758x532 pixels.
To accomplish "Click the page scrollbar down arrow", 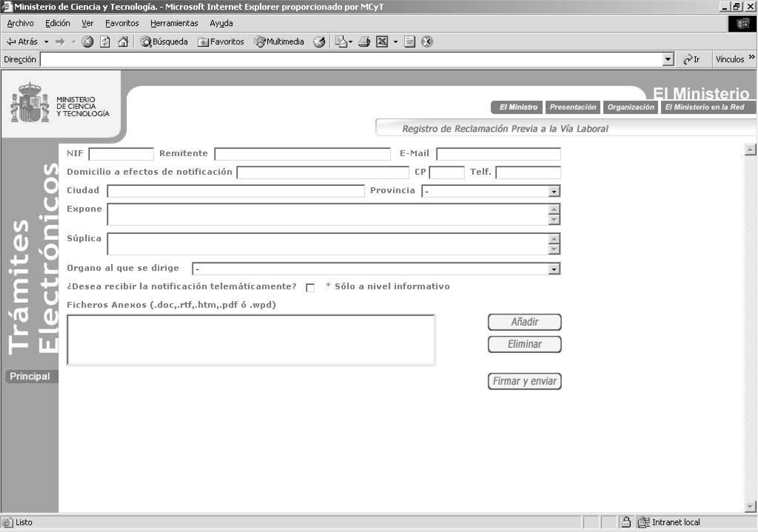I will click(x=750, y=507).
